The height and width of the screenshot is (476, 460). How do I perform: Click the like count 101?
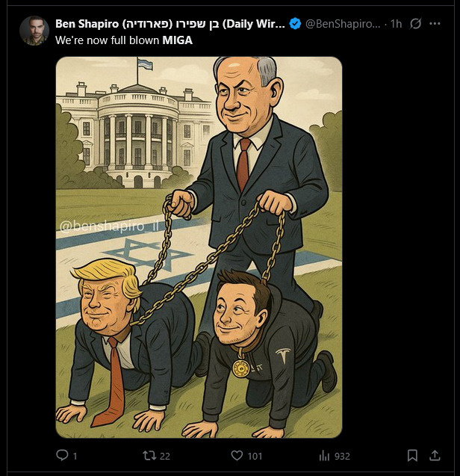click(255, 457)
